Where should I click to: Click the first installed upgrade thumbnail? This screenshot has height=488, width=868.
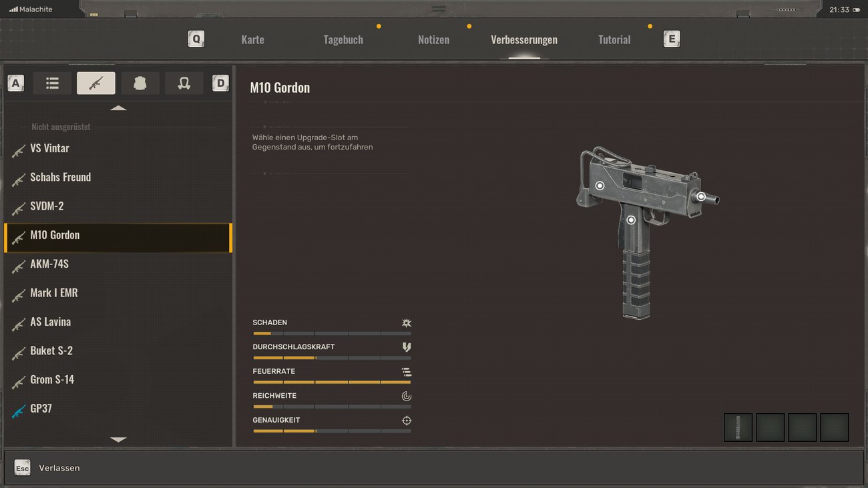738,427
